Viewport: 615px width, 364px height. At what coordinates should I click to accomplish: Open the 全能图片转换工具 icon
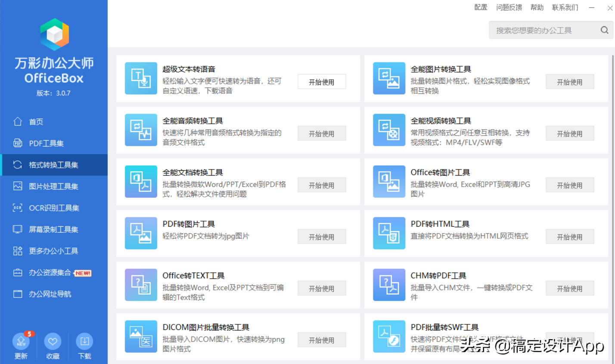(x=389, y=78)
